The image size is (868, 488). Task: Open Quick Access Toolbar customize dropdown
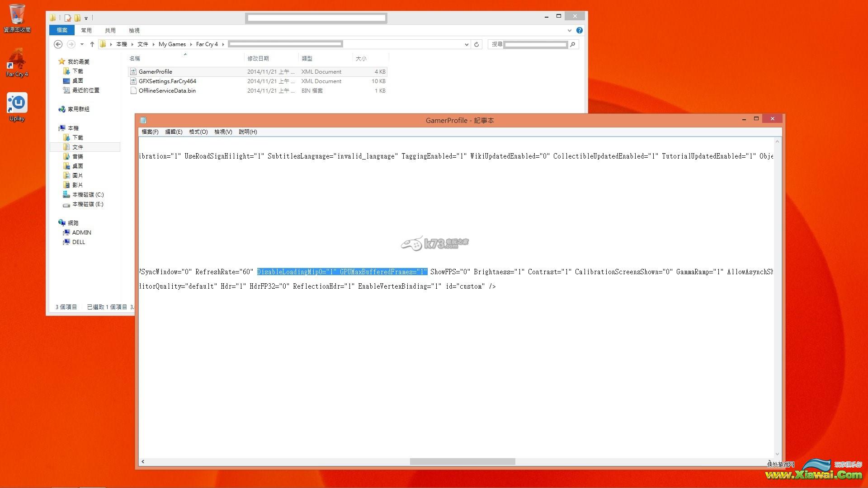[x=86, y=18]
